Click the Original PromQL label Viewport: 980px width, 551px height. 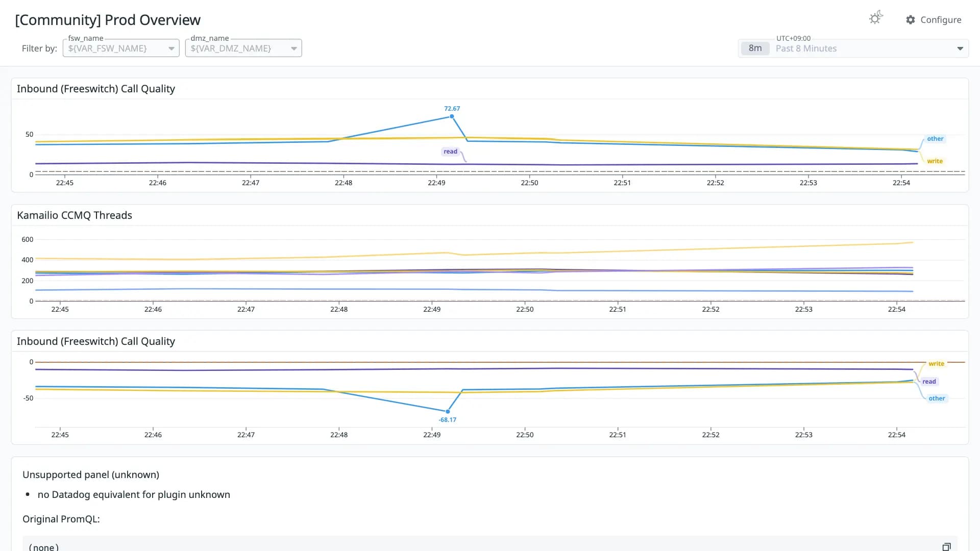61,519
